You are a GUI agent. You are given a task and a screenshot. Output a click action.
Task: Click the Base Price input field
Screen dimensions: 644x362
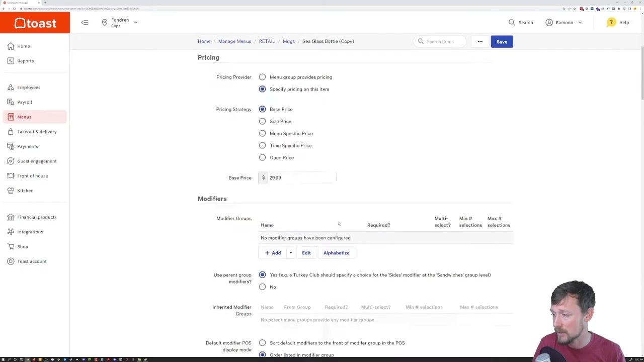click(301, 177)
